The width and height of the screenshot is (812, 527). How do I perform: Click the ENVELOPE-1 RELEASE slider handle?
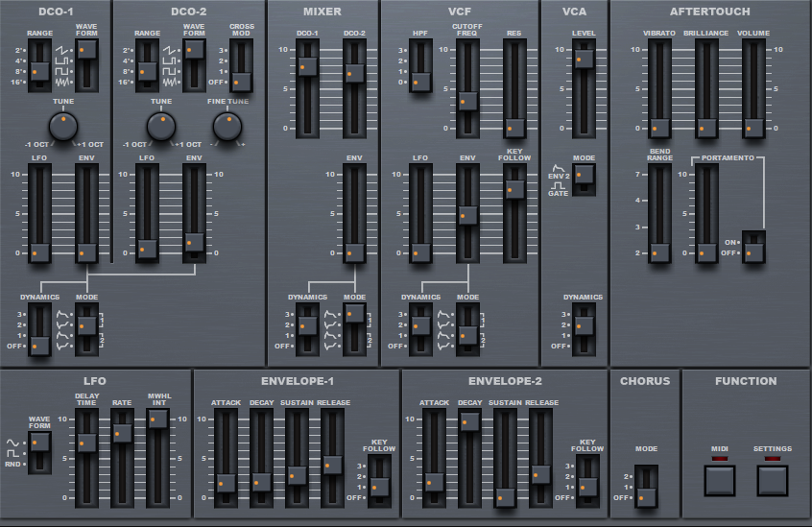click(332, 466)
